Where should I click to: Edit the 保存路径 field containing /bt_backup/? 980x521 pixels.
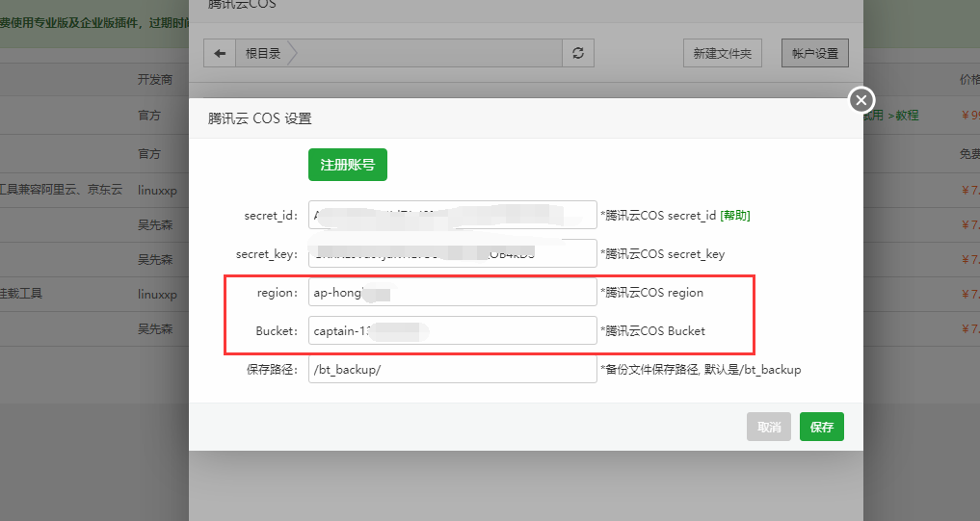coord(453,369)
